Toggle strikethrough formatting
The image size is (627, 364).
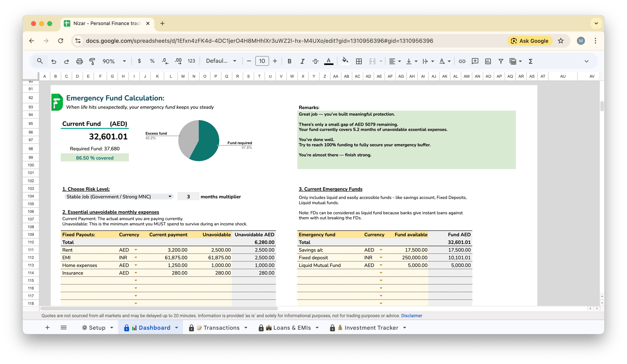[315, 61]
